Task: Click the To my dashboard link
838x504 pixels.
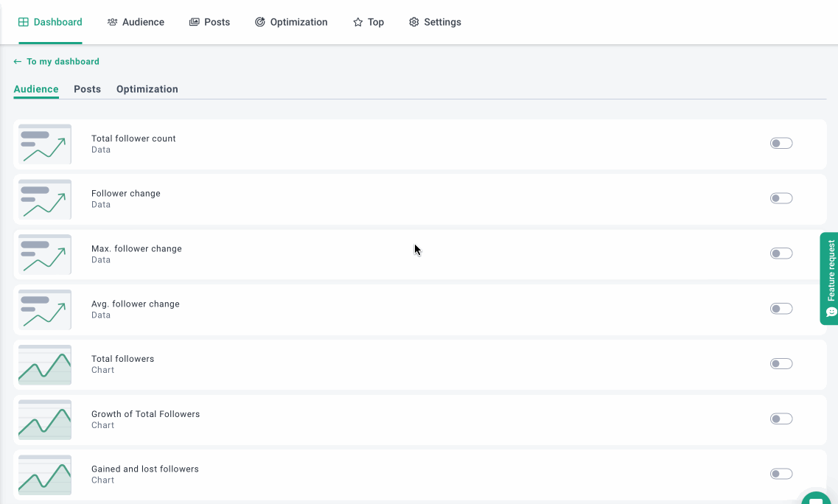Action: point(63,62)
